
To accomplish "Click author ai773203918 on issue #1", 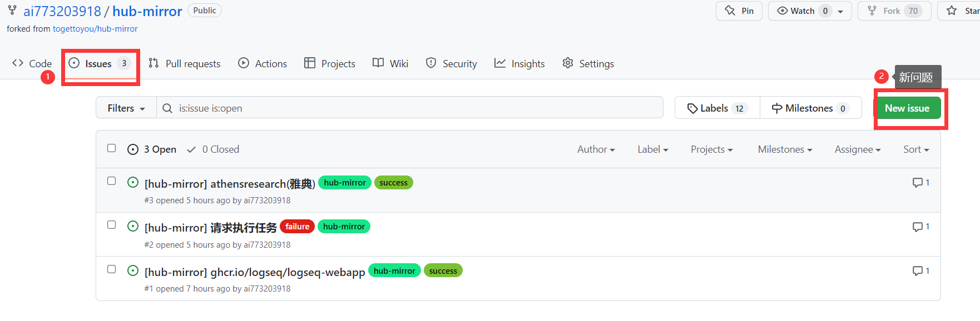I will pos(267,289).
